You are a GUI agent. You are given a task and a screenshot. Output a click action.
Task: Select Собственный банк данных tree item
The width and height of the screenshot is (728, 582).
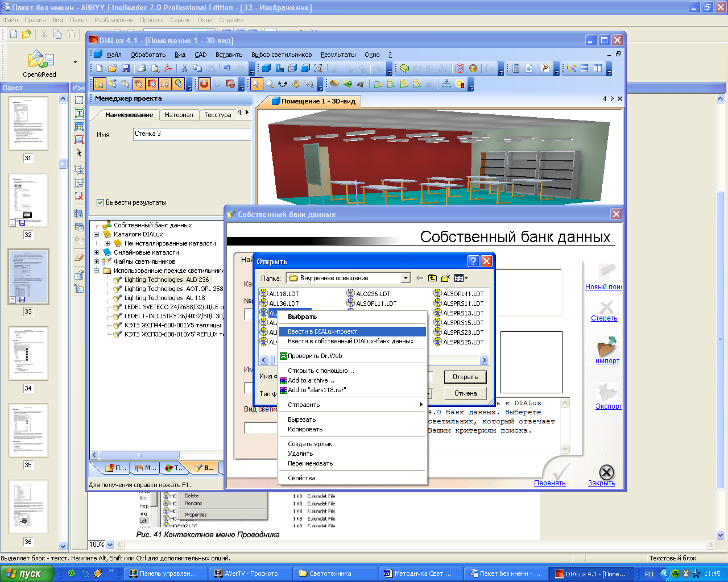152,225
